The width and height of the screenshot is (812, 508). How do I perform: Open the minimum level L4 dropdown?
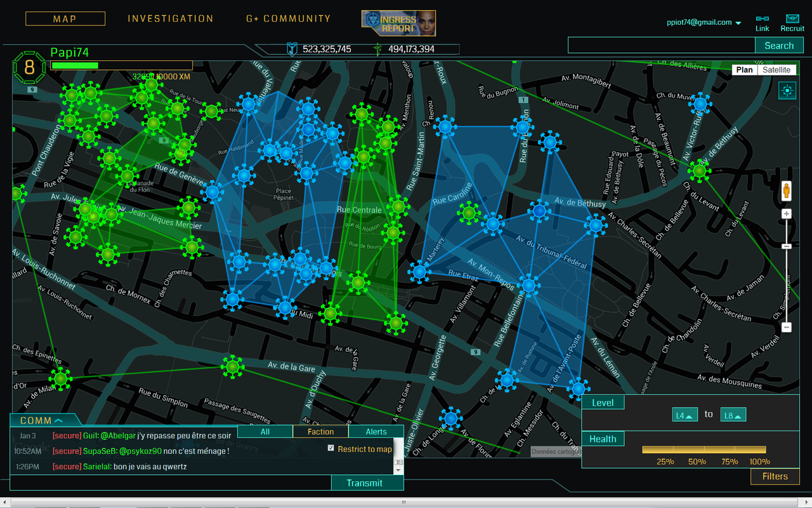click(685, 415)
